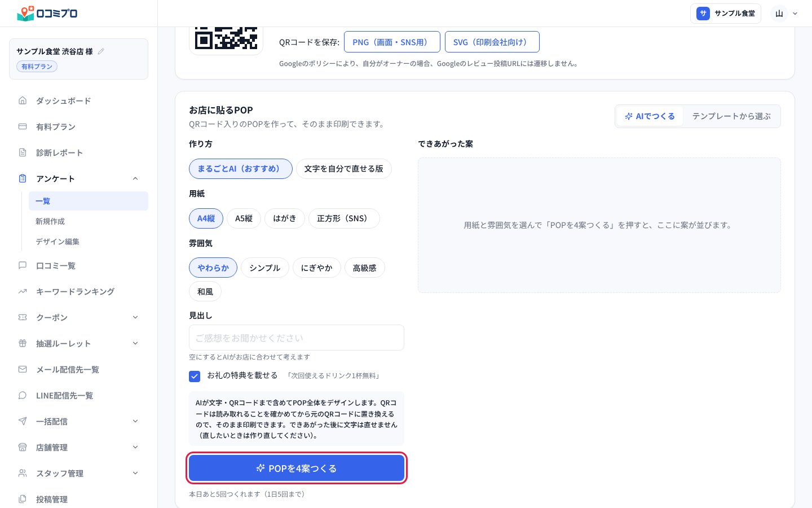Open デザイン編集 under アンケート
The image size is (812, 508).
pyautogui.click(x=89, y=242)
